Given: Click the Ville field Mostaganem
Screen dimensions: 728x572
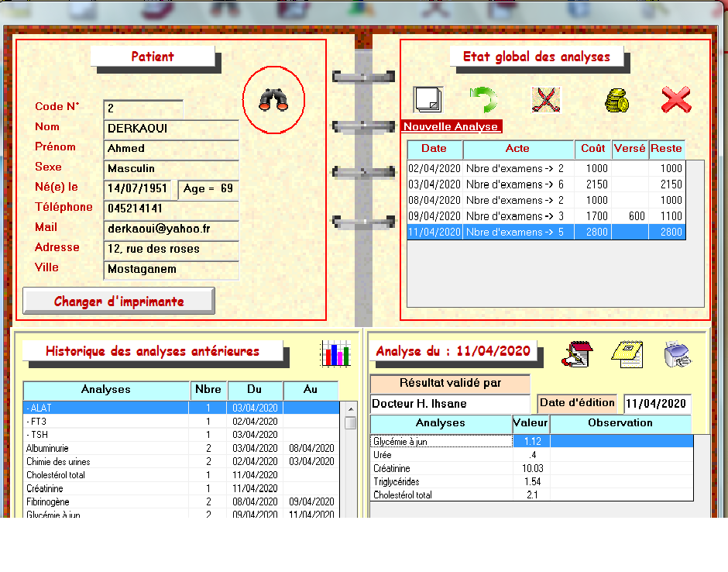Looking at the screenshot, I should (x=171, y=270).
